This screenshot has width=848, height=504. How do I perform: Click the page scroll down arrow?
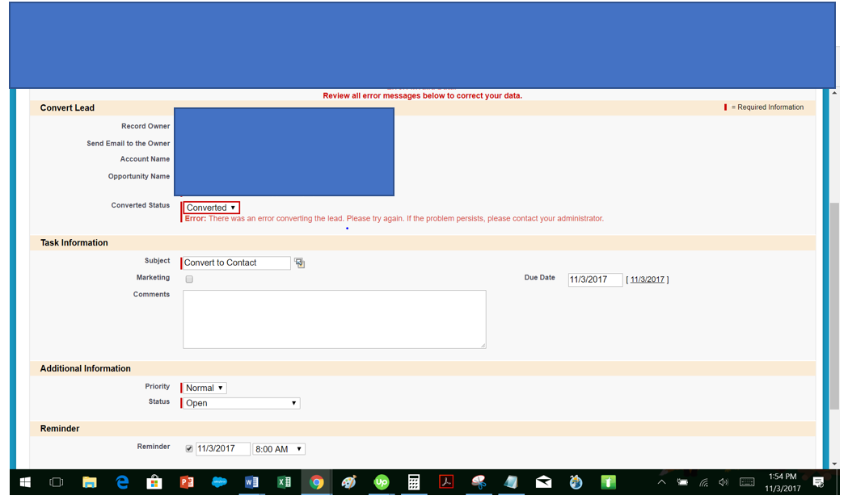[x=834, y=464]
